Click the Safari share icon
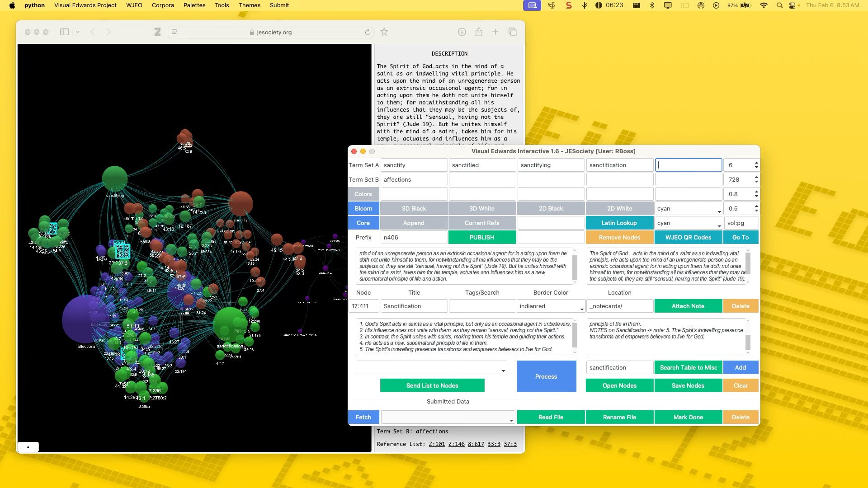This screenshot has height=488, width=868. [x=479, y=32]
